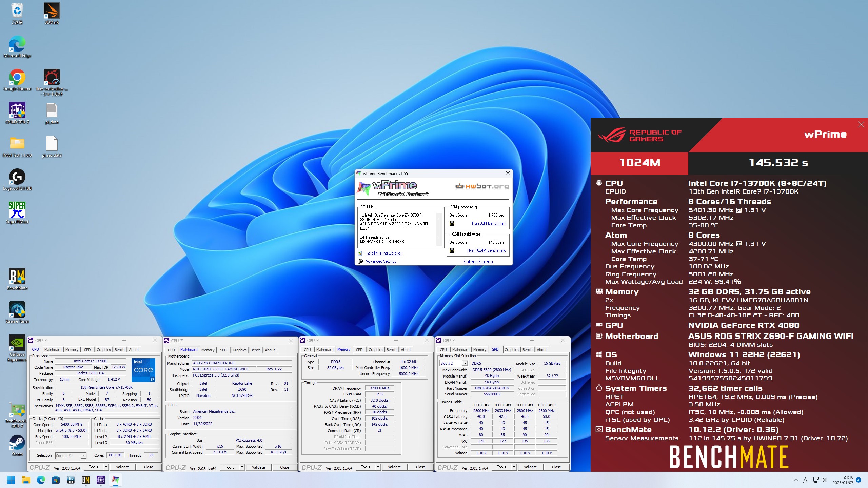Screen dimensions: 868x488
Task: Open the RAM Test 1.1.0.0 folder
Action: point(17,146)
